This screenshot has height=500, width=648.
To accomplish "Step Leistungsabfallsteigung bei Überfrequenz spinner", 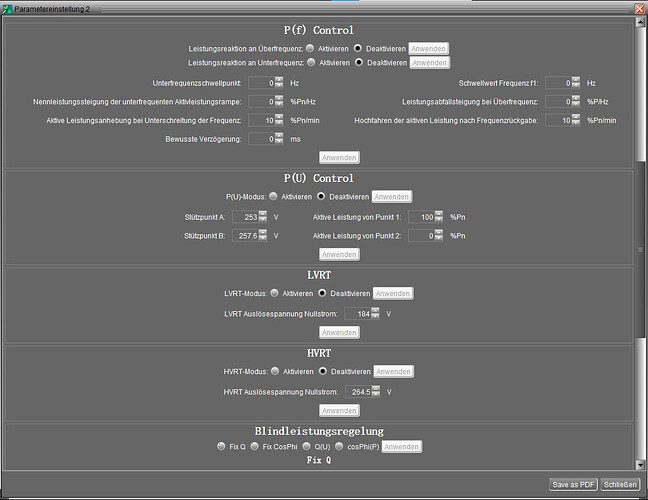I will click(576, 101).
